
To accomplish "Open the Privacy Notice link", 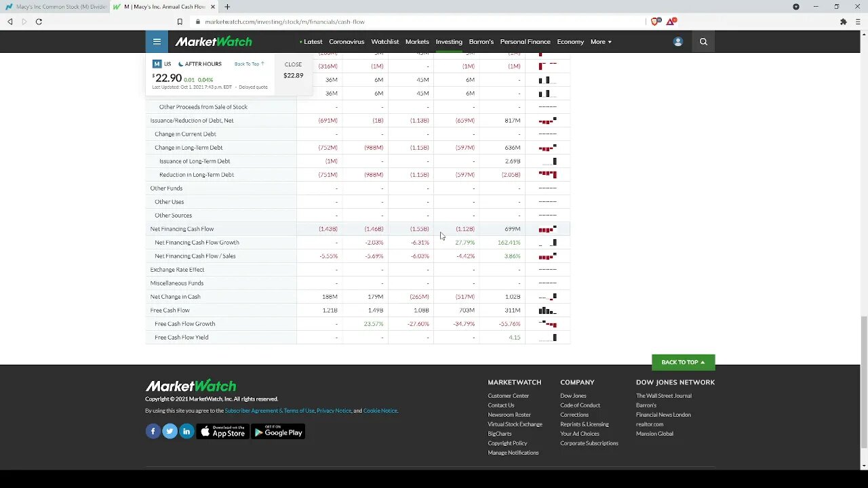I will [334, 411].
